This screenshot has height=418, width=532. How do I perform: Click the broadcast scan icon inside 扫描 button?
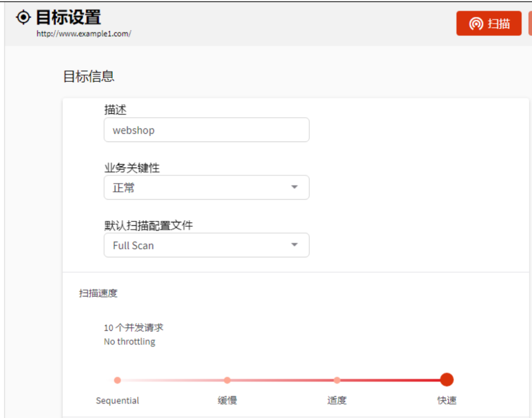(x=476, y=23)
